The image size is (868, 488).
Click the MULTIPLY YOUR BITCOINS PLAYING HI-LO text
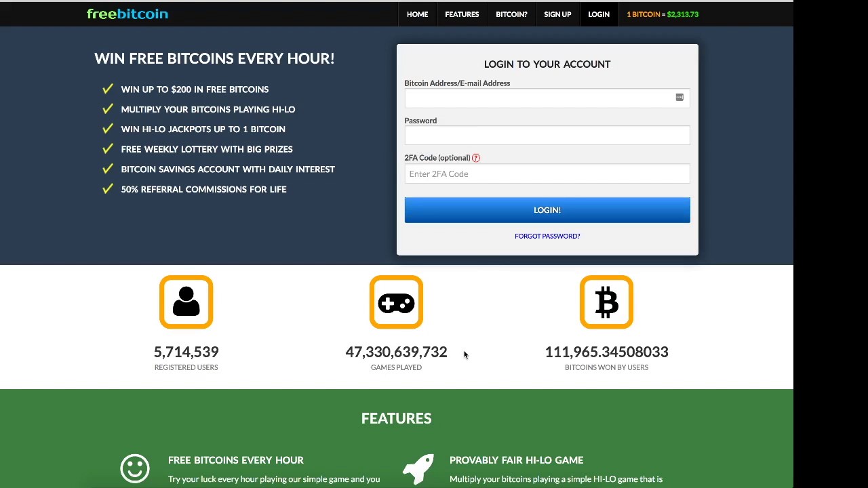208,109
